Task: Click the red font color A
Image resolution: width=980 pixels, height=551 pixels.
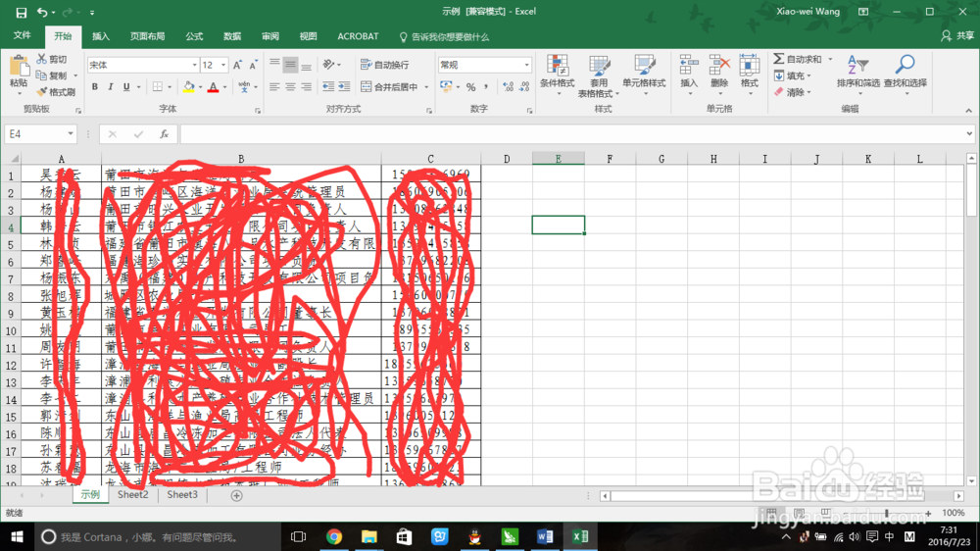Action: 213,87
